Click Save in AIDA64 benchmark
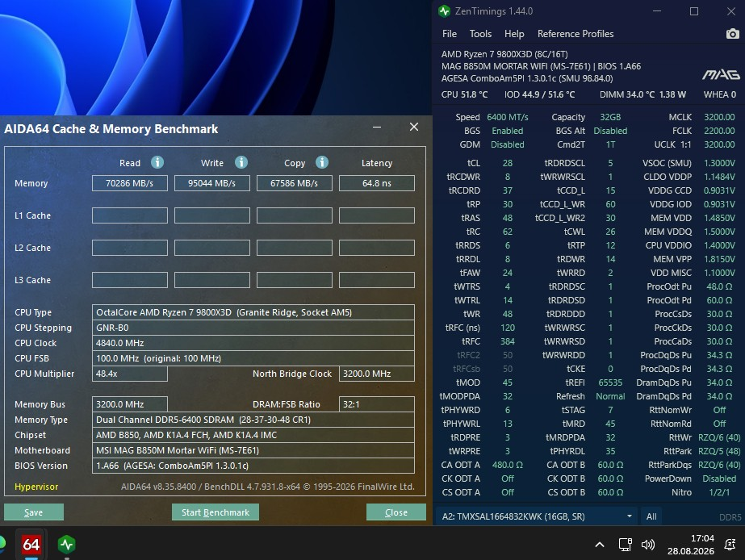This screenshot has height=560, width=745. point(34,512)
